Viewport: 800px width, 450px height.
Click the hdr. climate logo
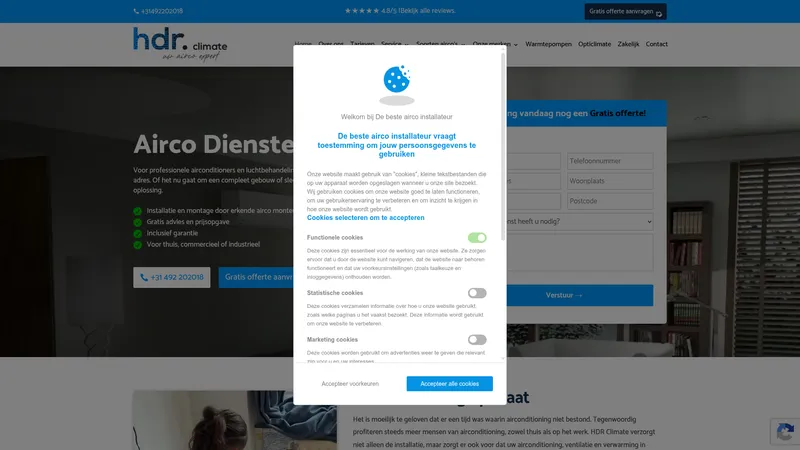180,44
